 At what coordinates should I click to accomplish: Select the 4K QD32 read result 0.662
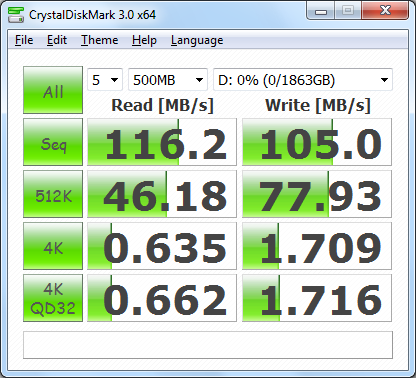pyautogui.click(x=162, y=298)
